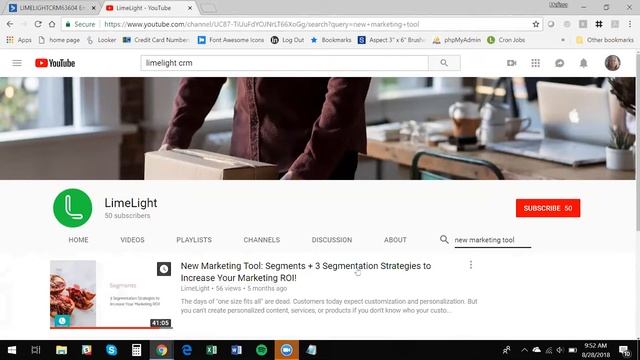Reload the page

(38, 24)
